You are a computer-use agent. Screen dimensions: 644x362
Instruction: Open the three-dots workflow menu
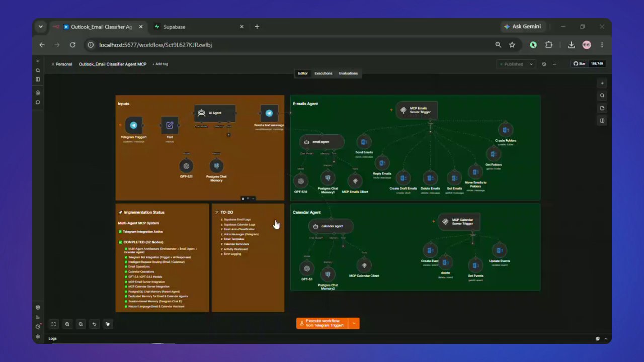click(x=554, y=64)
